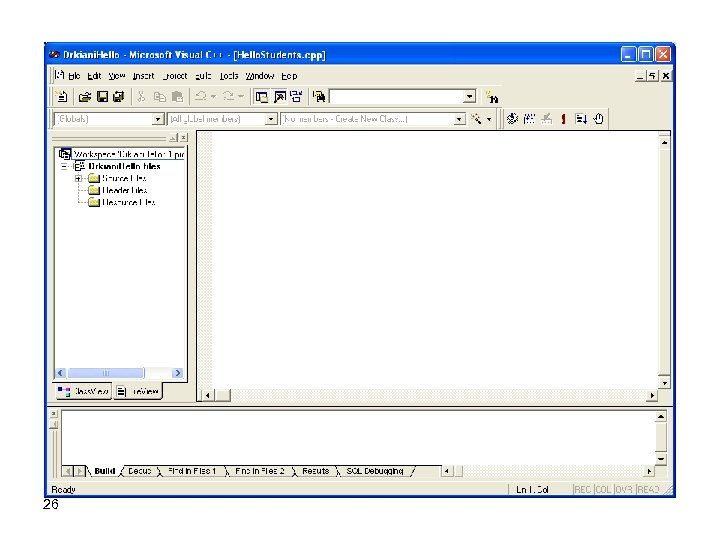Open the Edit menu

coord(94,76)
